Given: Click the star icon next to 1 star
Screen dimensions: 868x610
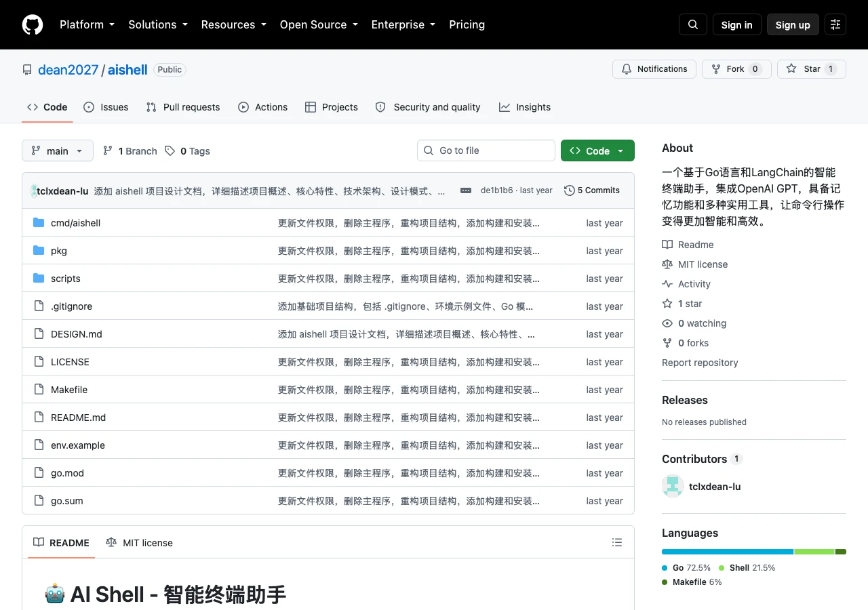Looking at the screenshot, I should tap(667, 304).
